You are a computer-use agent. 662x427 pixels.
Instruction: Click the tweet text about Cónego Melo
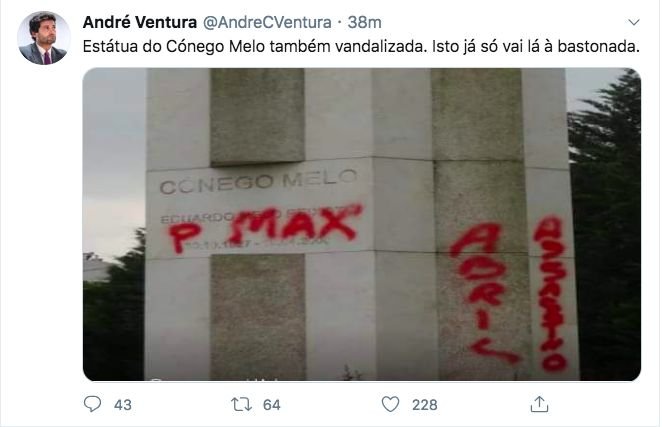point(361,46)
